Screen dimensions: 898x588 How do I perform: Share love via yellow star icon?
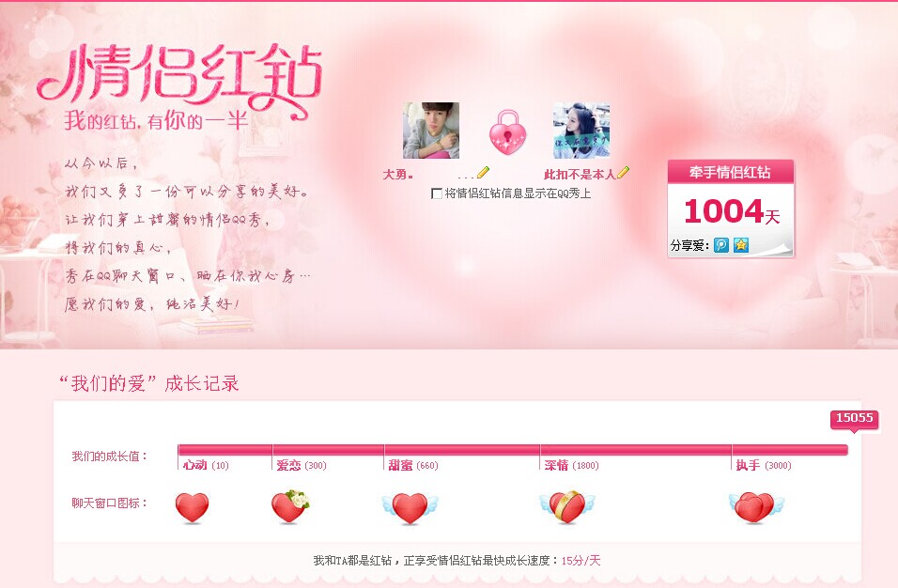click(x=741, y=245)
